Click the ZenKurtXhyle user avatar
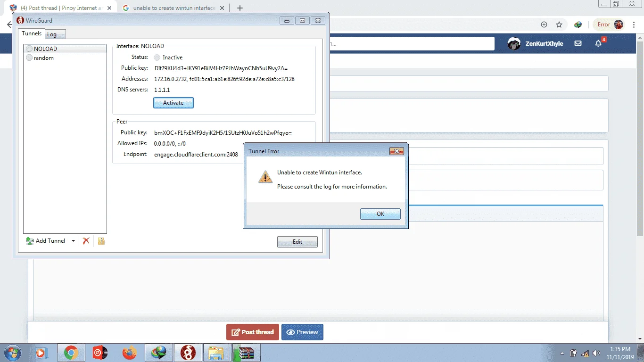The image size is (644, 362). (514, 43)
